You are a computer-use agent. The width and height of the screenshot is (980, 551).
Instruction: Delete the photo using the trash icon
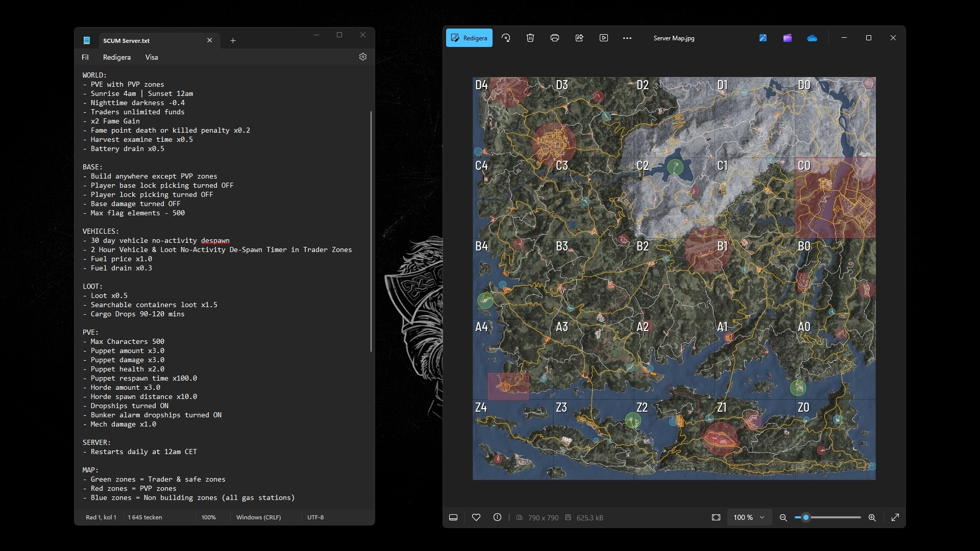pyautogui.click(x=530, y=38)
